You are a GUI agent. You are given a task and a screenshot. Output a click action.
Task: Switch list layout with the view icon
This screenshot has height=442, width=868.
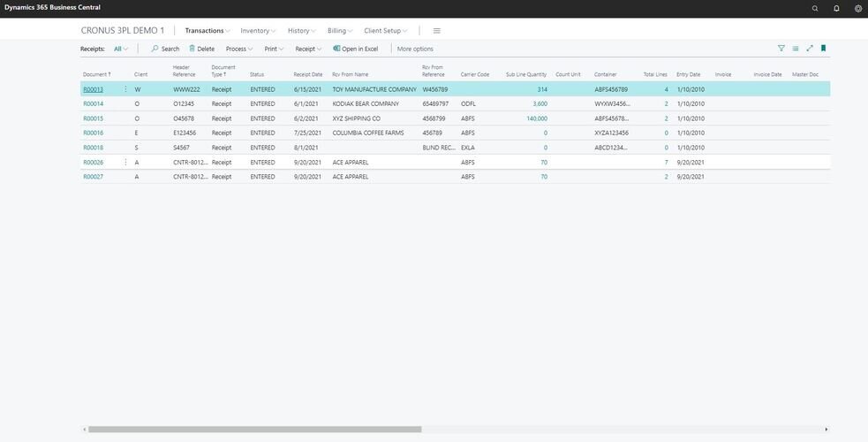pos(796,49)
